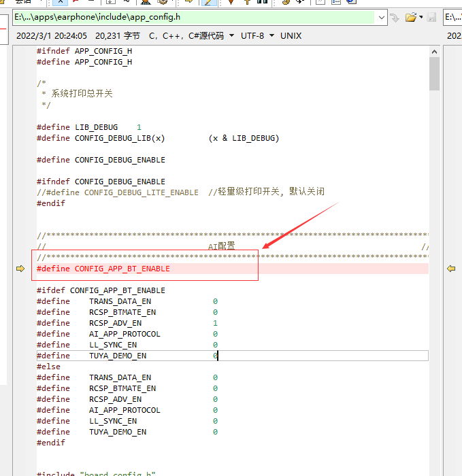Click RCSP_ADV_EN value 1 line
Image resolution: width=462 pixels, height=476 pixels.
tap(127, 323)
